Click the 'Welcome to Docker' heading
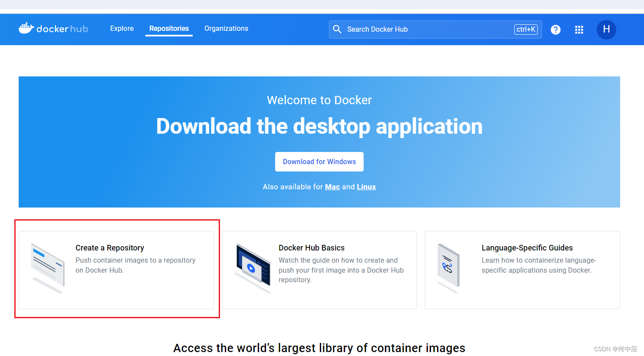 pos(319,100)
